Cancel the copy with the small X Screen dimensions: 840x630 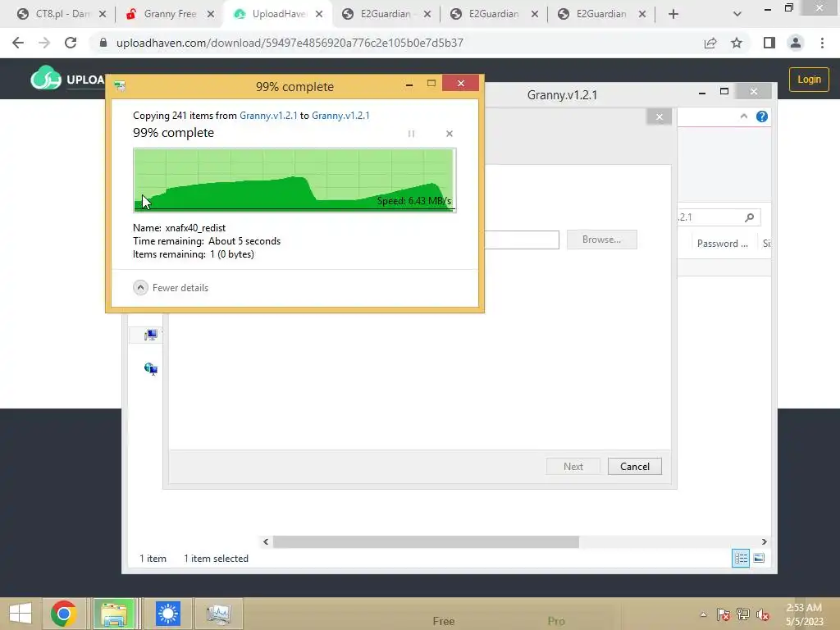[449, 134]
